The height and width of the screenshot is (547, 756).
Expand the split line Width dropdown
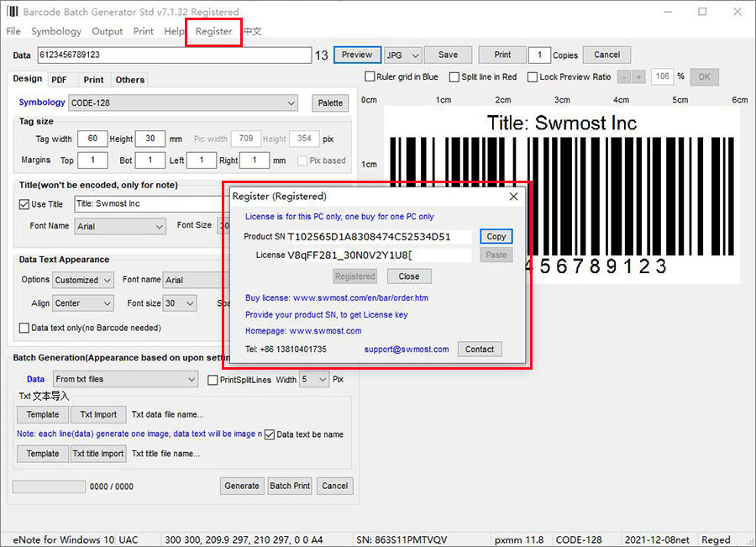point(314,379)
